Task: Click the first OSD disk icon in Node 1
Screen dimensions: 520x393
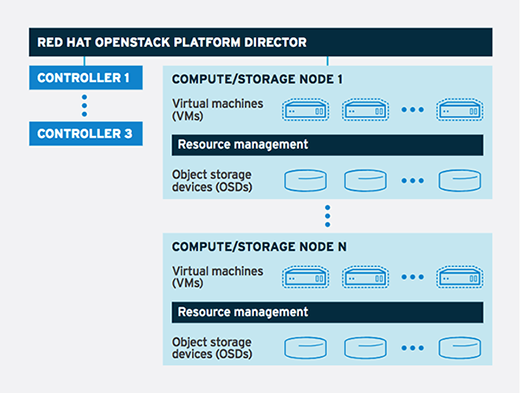Action: (x=305, y=180)
